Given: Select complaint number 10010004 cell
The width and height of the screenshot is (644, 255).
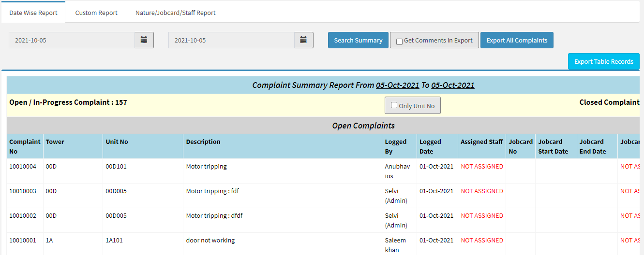Looking at the screenshot, I should click(23, 167).
